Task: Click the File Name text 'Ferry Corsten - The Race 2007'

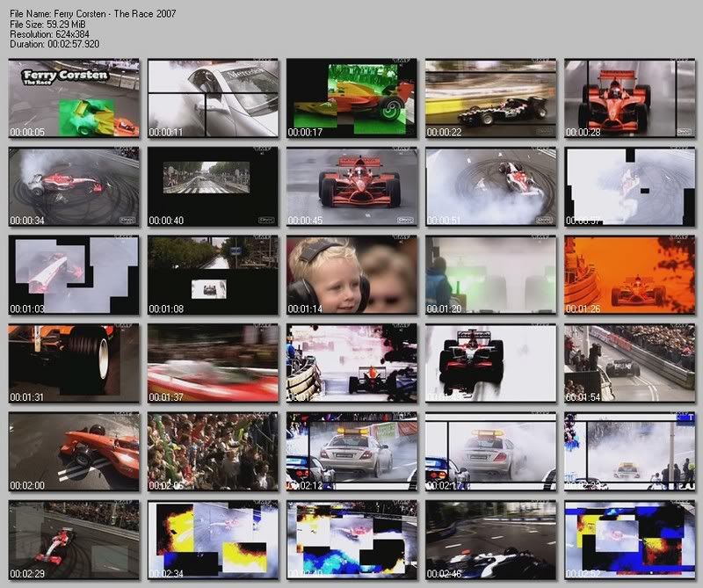Action: pyautogui.click(x=115, y=14)
